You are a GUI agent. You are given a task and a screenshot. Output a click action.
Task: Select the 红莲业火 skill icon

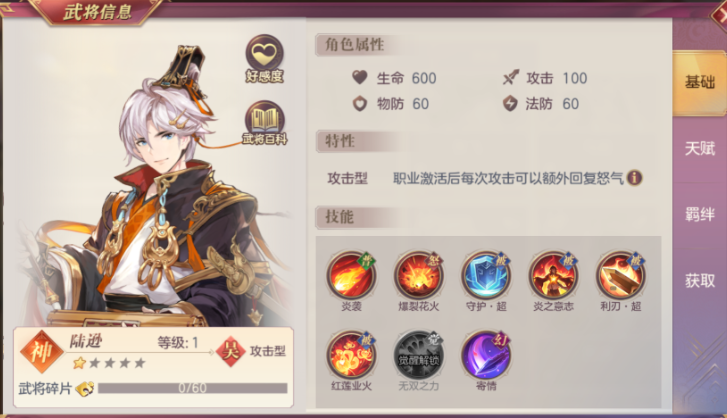coord(351,355)
